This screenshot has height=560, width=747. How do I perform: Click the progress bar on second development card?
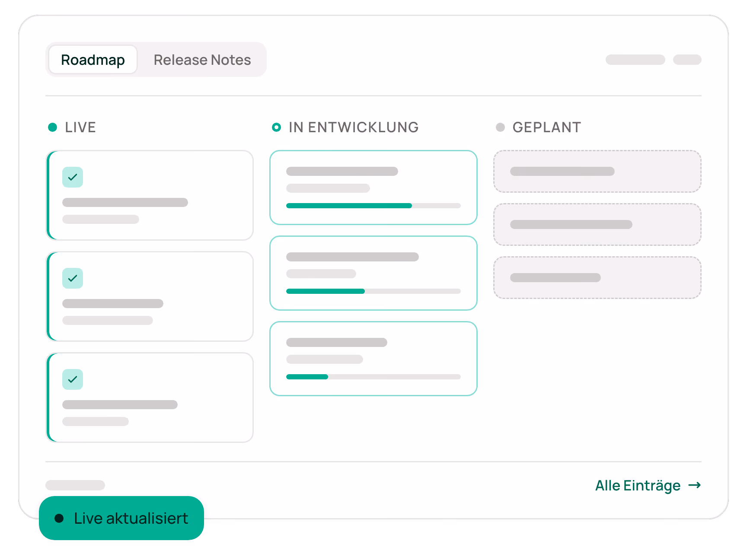(x=373, y=291)
